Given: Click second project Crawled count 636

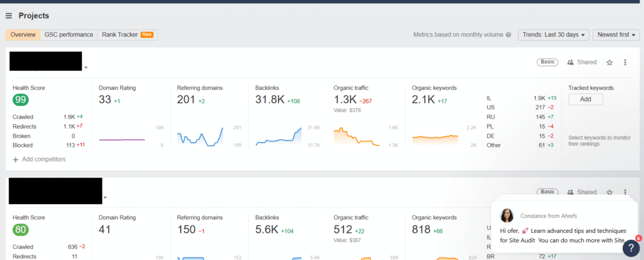Looking at the screenshot, I should coord(73,247).
